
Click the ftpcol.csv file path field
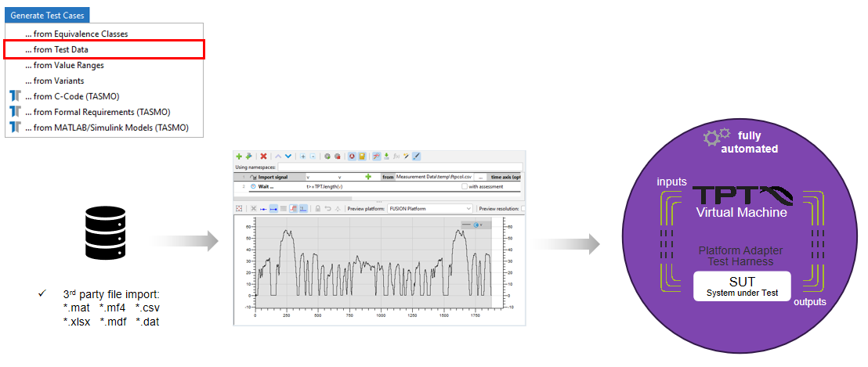click(433, 177)
